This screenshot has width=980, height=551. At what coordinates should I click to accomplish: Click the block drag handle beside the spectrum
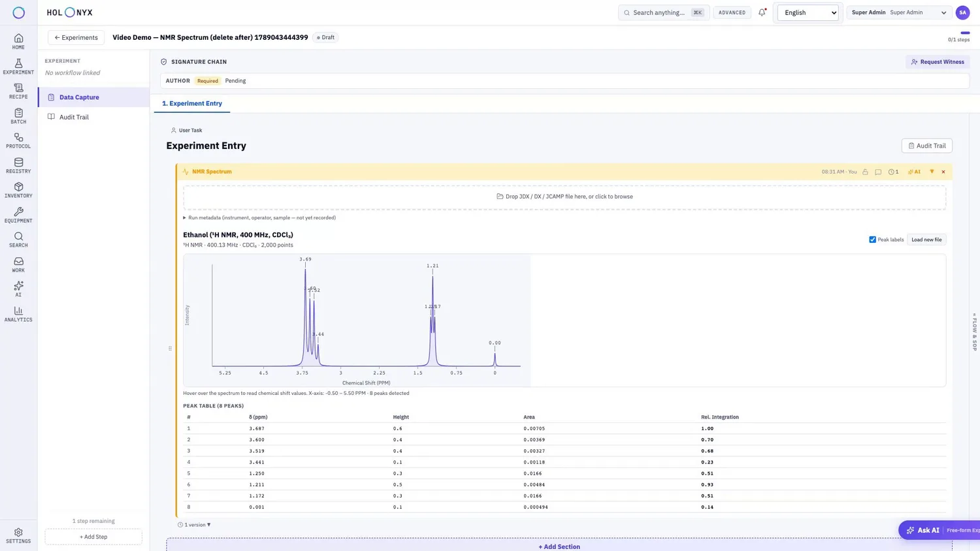coord(170,349)
